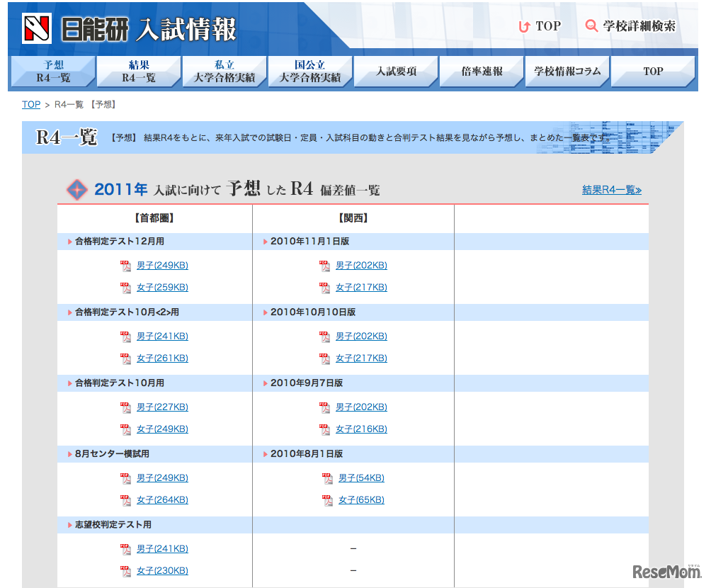Click PDF icon beside 男子(249KB) under 8月センター模試用
The width and height of the screenshot is (711, 588).
(125, 477)
